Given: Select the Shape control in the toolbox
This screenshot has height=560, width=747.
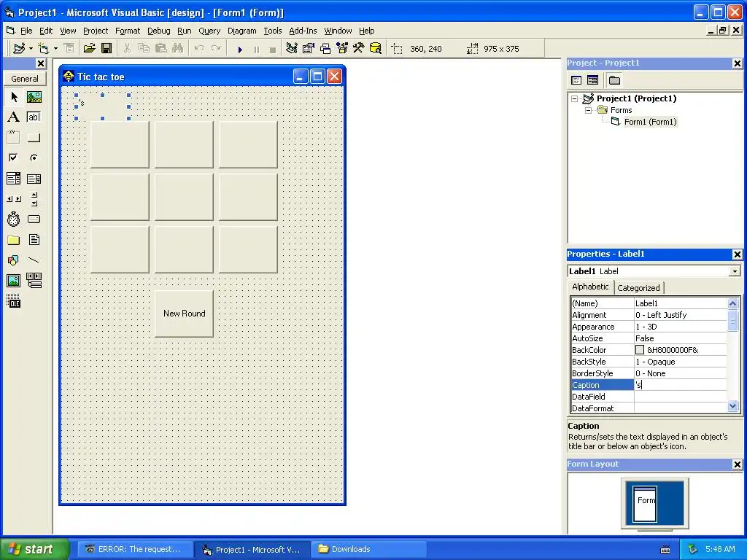Looking at the screenshot, I should [14, 260].
